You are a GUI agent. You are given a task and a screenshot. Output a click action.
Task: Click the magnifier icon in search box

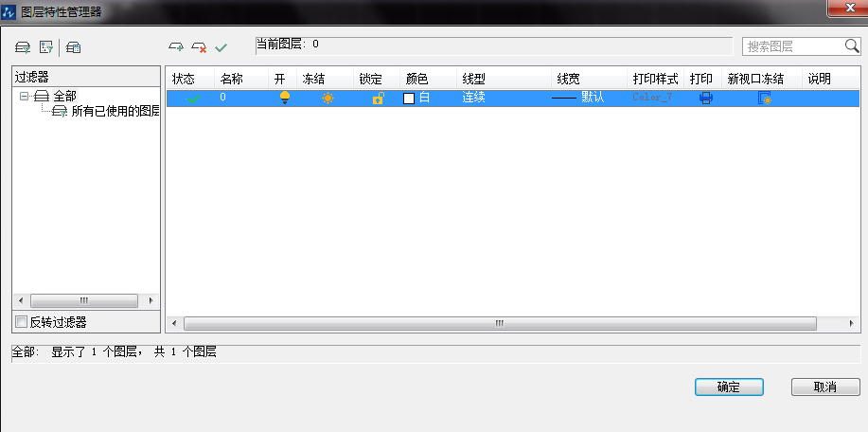point(851,45)
